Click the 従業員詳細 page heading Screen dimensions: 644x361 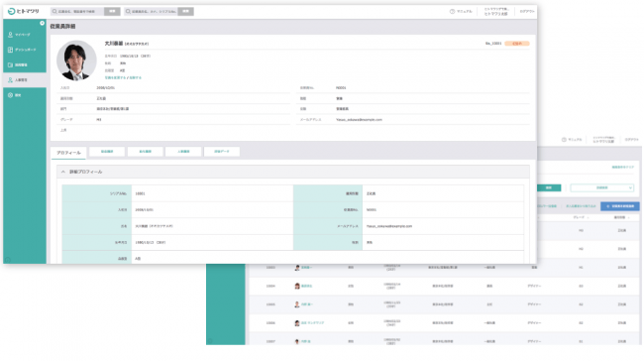point(62,27)
